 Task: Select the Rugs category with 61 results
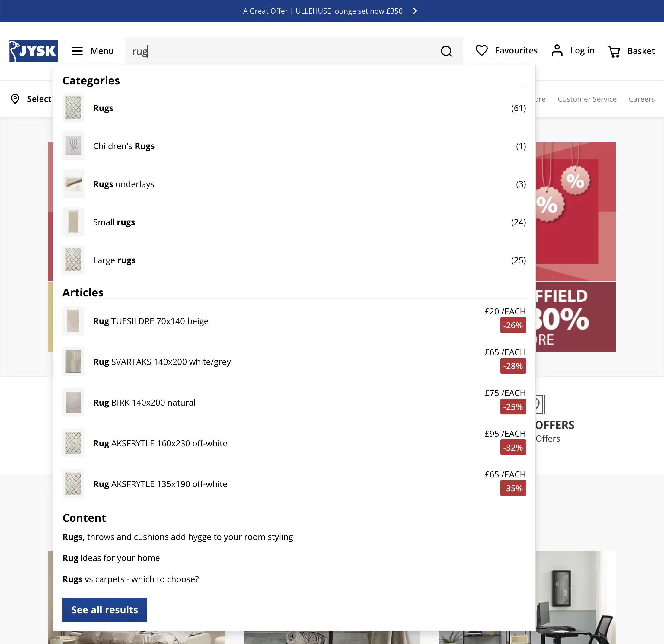[x=103, y=108]
